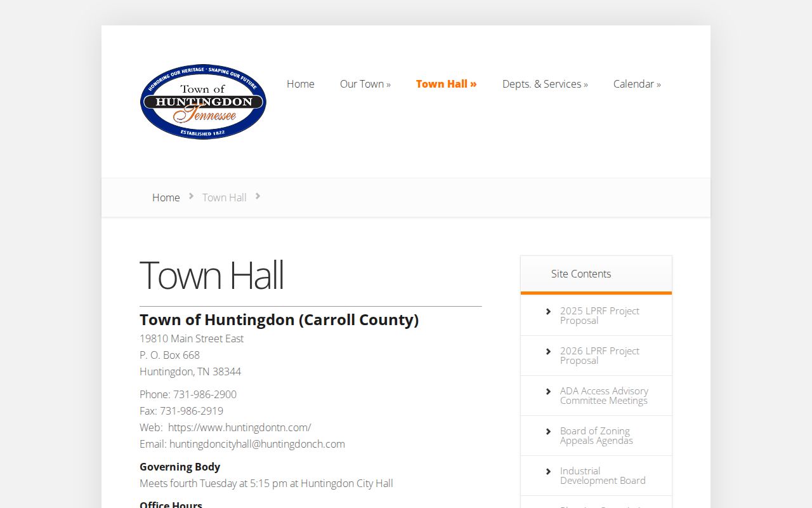Click arrow icon beside 2026 LPRF Project Proposal
Image resolution: width=812 pixels, height=508 pixels.
click(548, 351)
